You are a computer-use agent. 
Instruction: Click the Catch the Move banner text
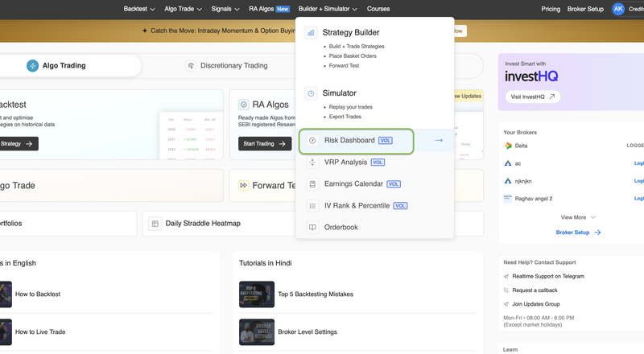[223, 31]
